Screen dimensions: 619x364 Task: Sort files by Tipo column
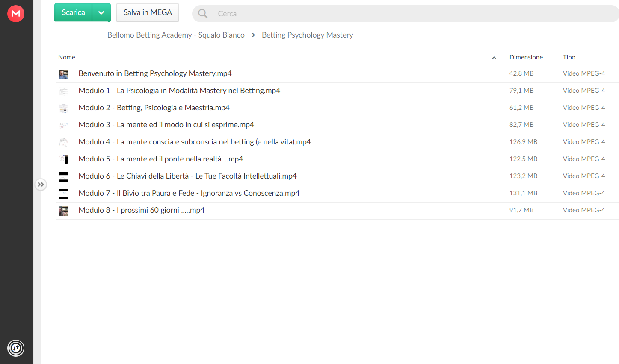click(x=569, y=57)
